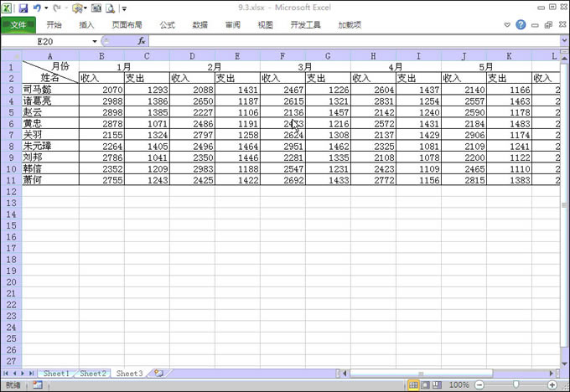Click the minimize ribbon caret icon
This screenshot has height=392, width=570.
click(x=507, y=24)
